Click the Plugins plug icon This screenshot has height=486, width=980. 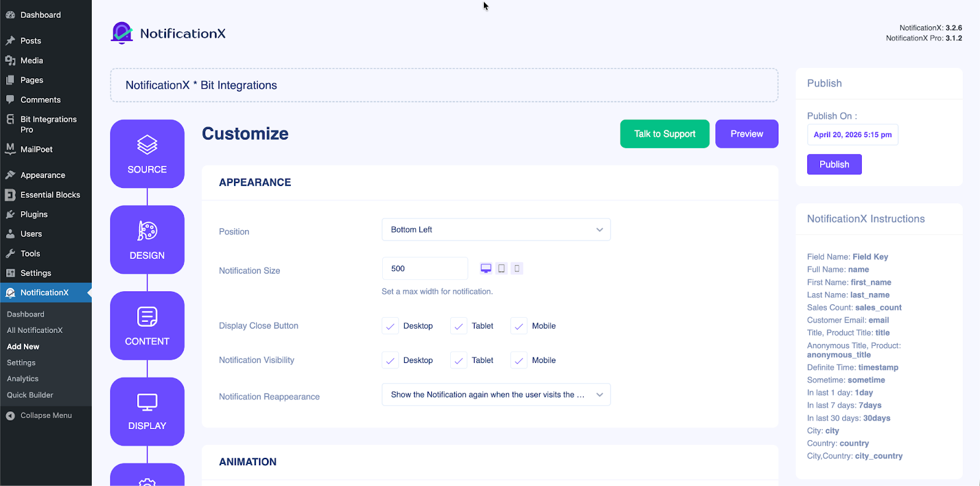pos(10,214)
